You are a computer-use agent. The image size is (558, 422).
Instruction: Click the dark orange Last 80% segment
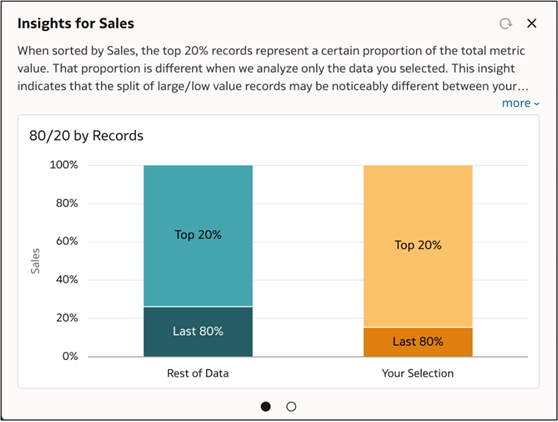tap(418, 342)
